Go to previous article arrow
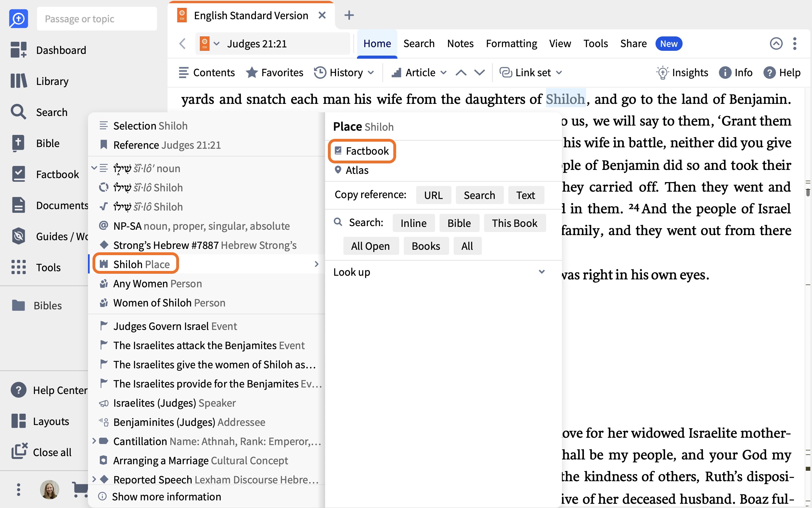The image size is (812, 508). (461, 72)
